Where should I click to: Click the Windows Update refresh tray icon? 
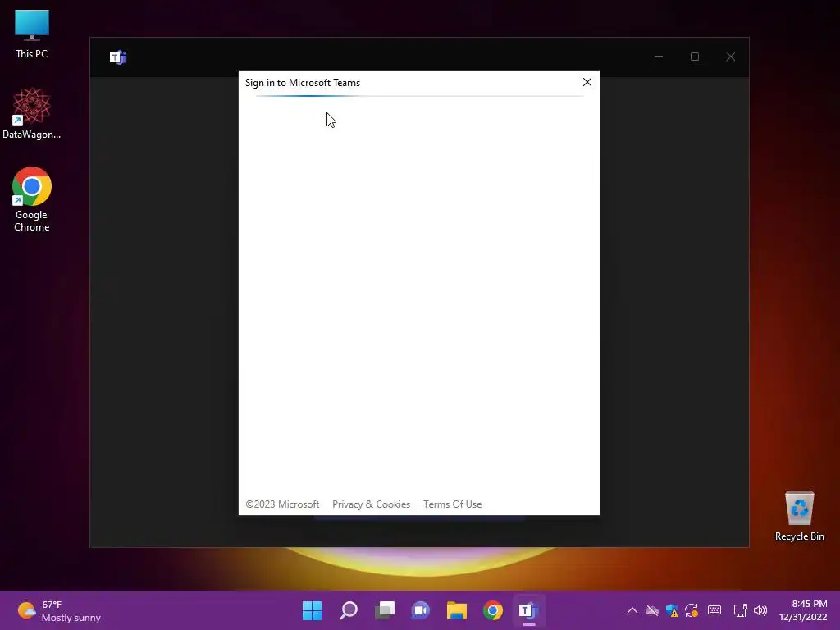point(692,610)
